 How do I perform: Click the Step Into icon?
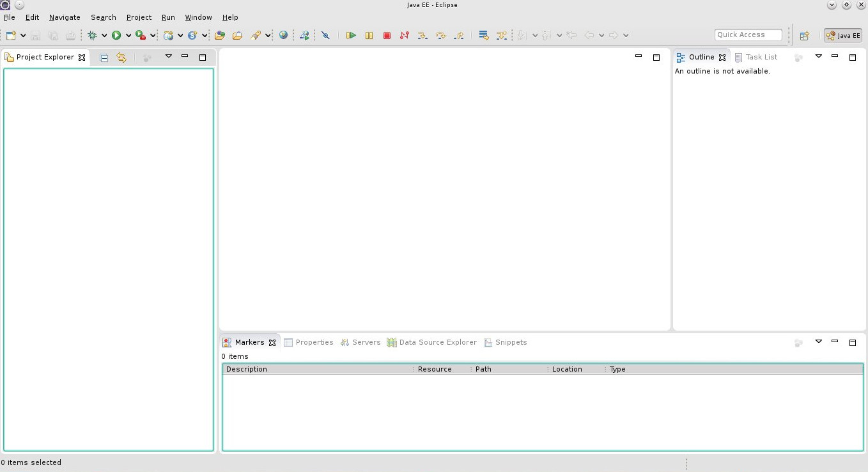click(422, 36)
